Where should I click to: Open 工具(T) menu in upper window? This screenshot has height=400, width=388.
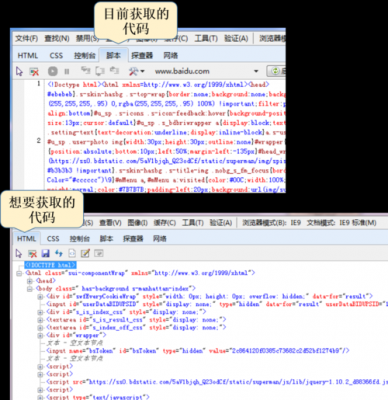pyautogui.click(x=206, y=39)
